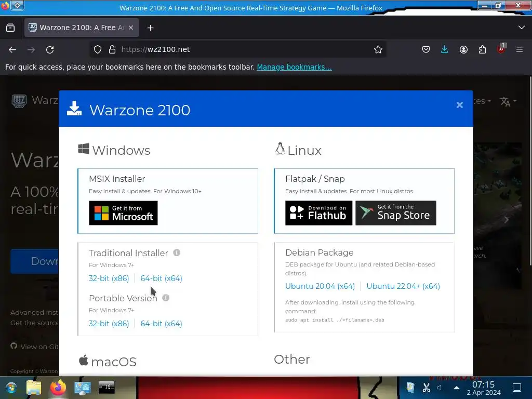Image resolution: width=532 pixels, height=399 pixels.
Task: Show info icon next to Traditional Installer
Action: point(177,252)
